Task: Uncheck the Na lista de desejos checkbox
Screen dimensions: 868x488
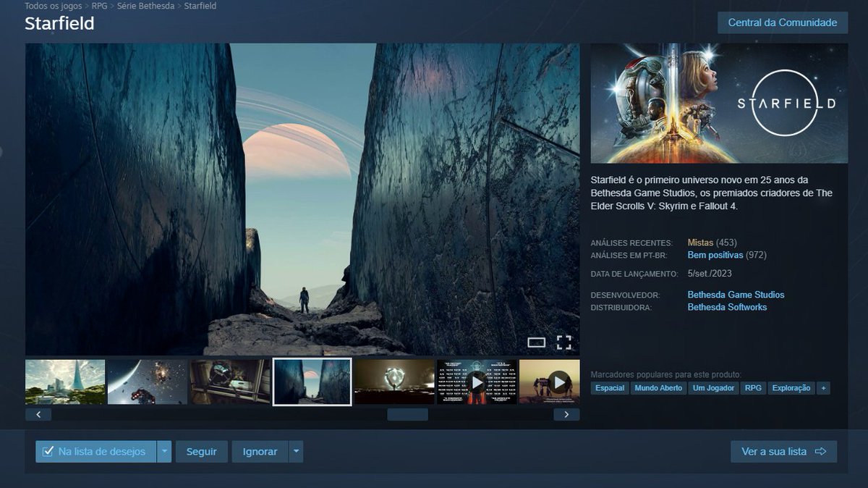Action: 48,451
